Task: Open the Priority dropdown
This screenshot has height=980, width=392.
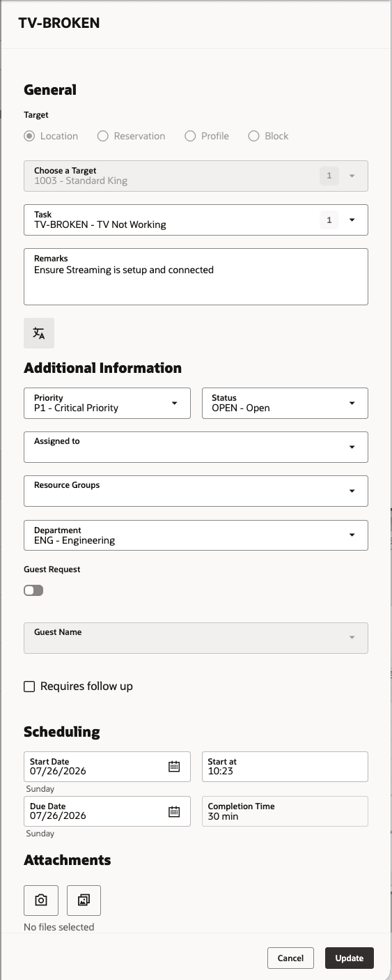Action: 107,403
